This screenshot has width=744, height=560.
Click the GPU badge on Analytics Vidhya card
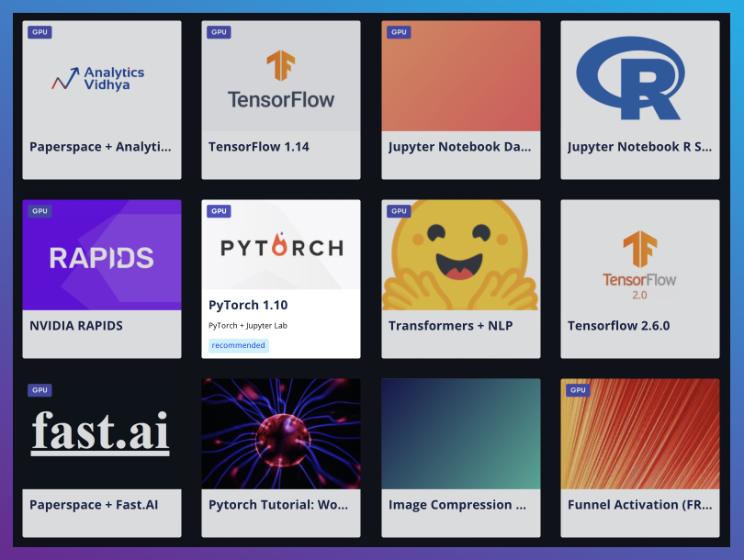point(39,32)
